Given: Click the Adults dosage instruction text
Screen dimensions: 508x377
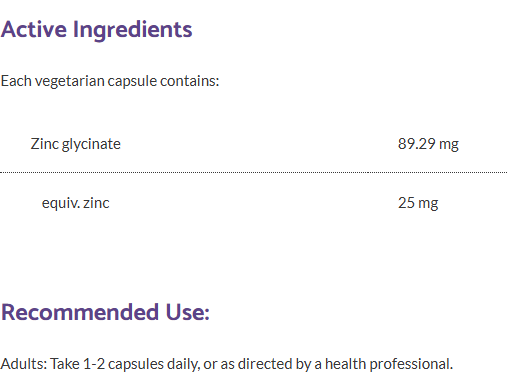Looking at the screenshot, I should pos(227,364).
